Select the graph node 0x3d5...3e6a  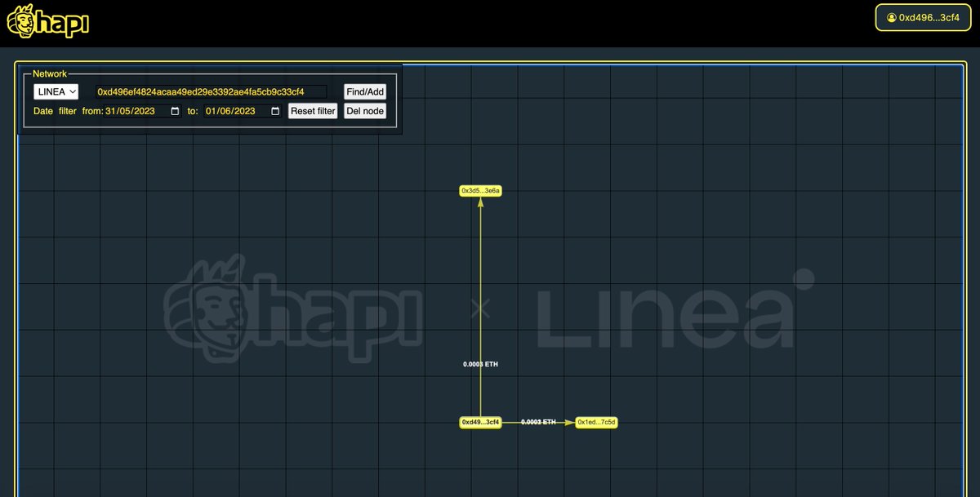click(x=480, y=190)
